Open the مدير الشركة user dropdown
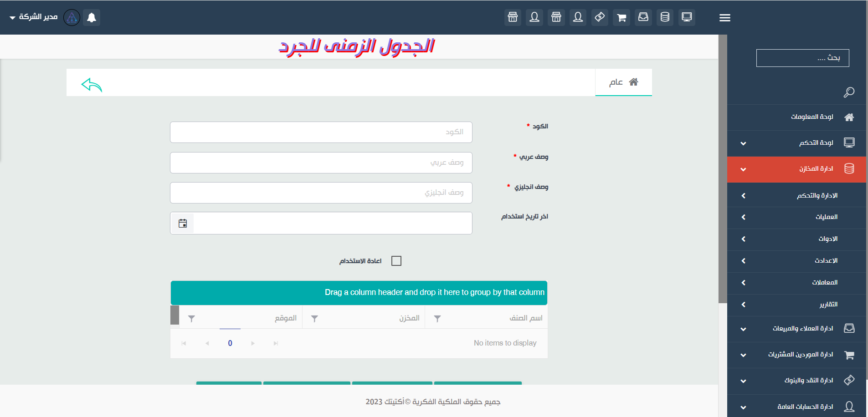868x417 pixels. 34,17
